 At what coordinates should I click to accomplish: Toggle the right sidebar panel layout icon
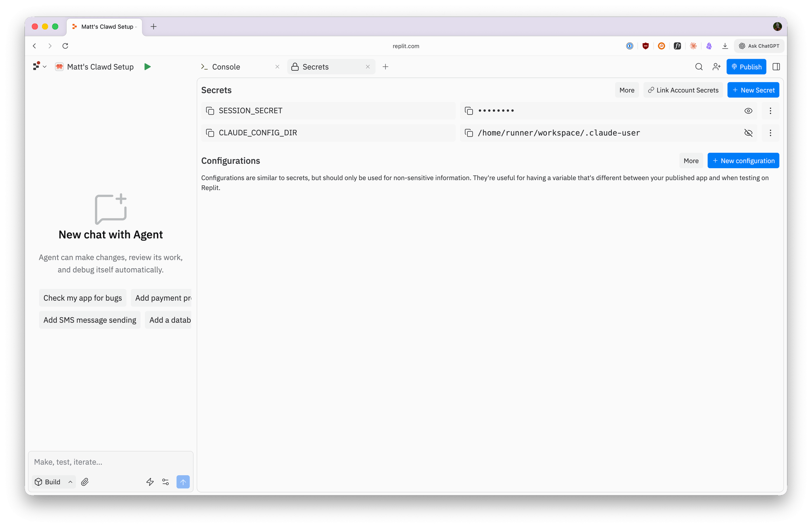click(776, 67)
